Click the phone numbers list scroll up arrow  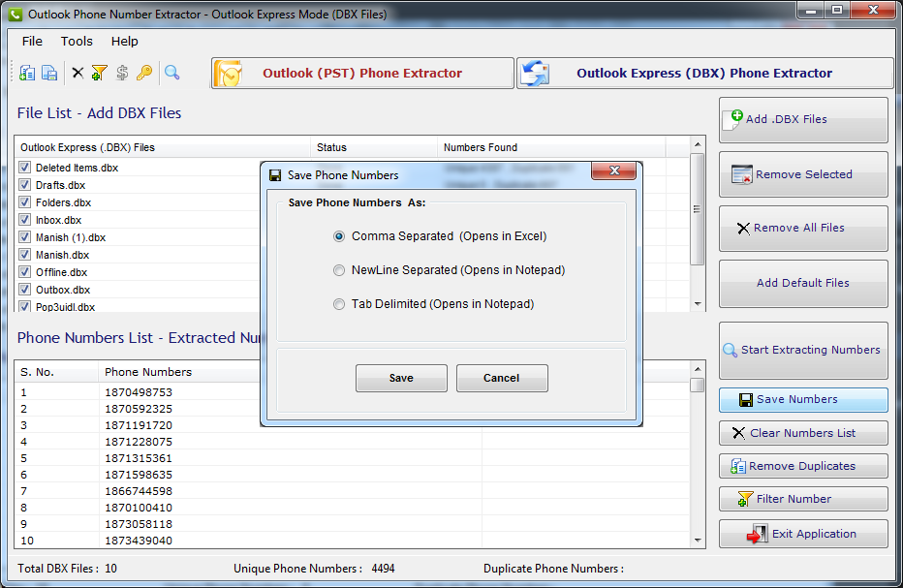698,368
